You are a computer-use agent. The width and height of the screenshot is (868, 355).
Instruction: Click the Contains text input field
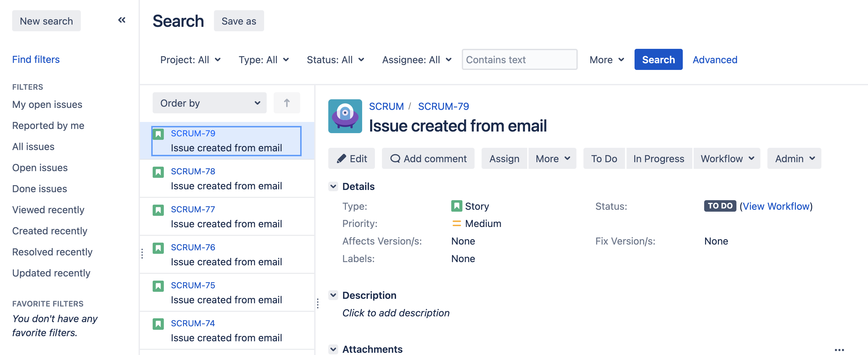click(x=519, y=60)
